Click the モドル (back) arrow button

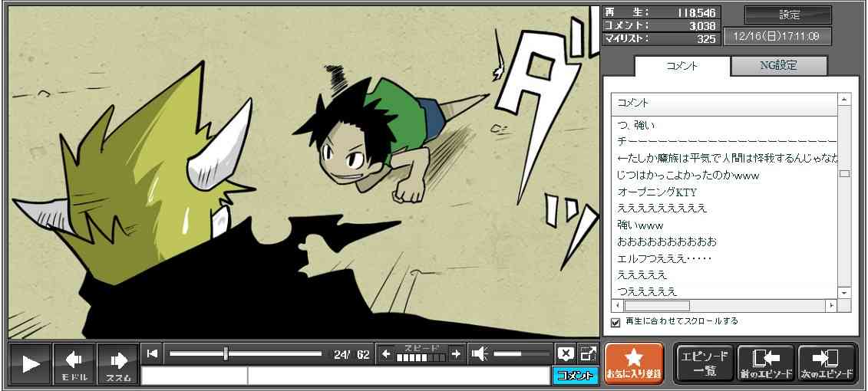74,363
